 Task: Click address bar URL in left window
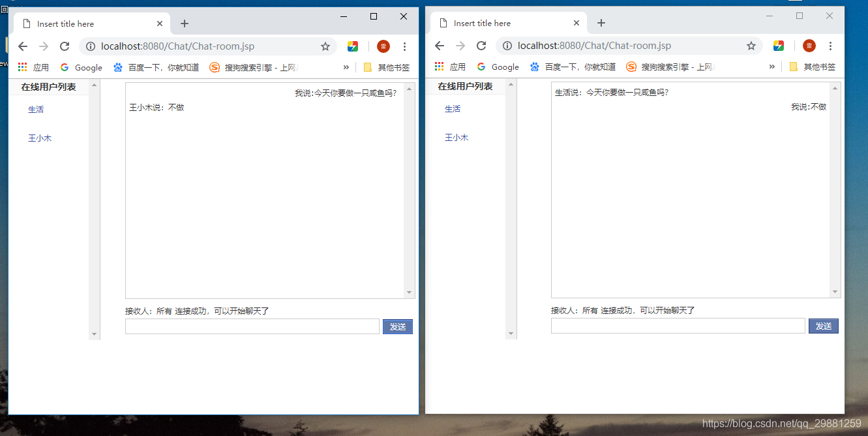pos(177,46)
